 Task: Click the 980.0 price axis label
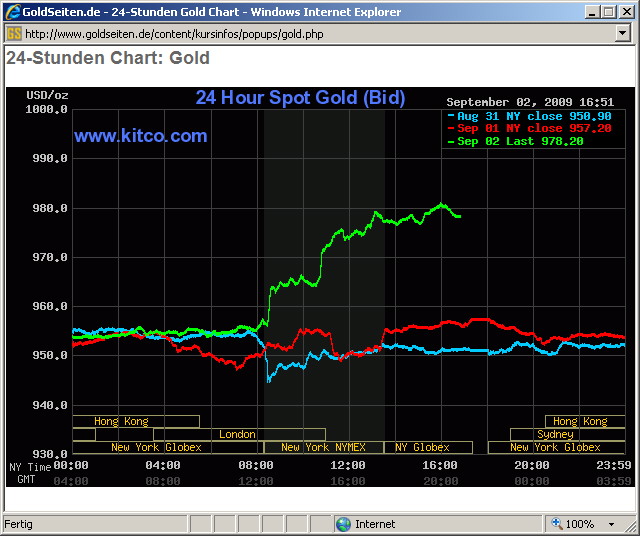click(50, 208)
